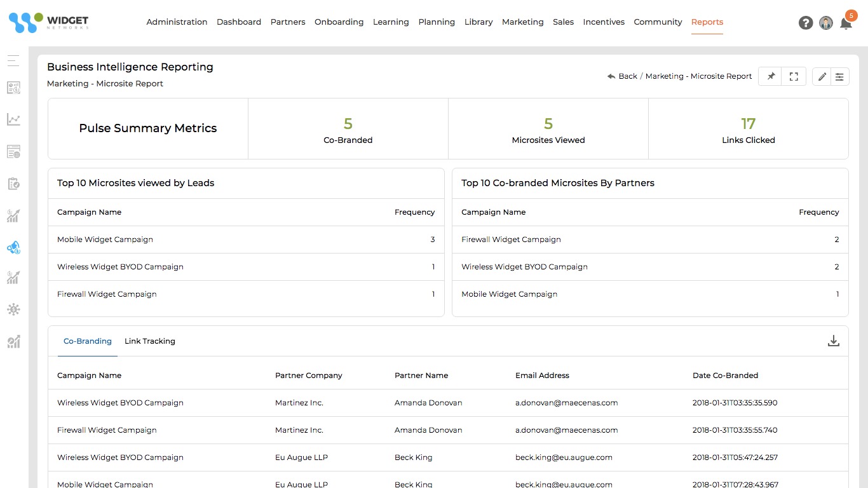Click the Back link in breadcrumb

(622, 76)
